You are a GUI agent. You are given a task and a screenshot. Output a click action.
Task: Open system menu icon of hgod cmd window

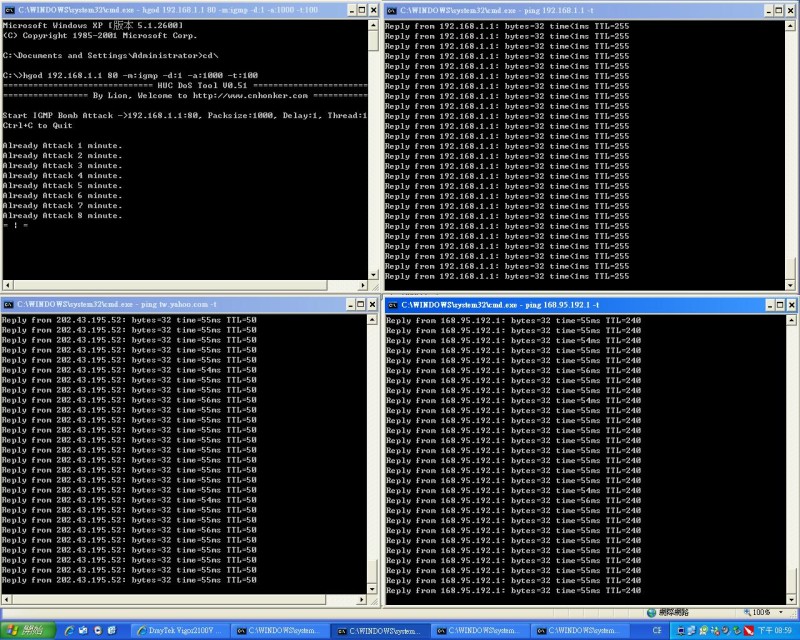9,10
